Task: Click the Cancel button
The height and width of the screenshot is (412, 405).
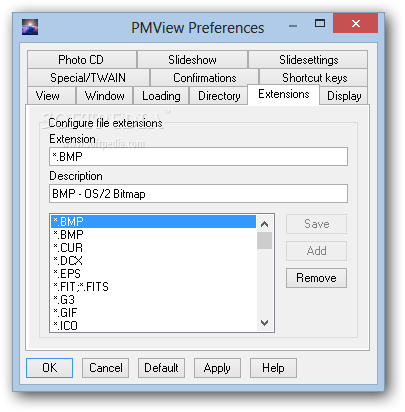Action: (106, 368)
